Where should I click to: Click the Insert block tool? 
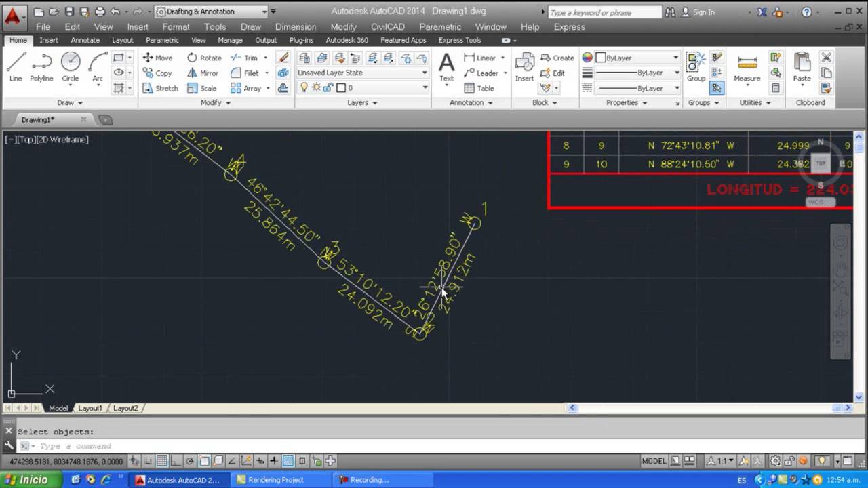(524, 68)
